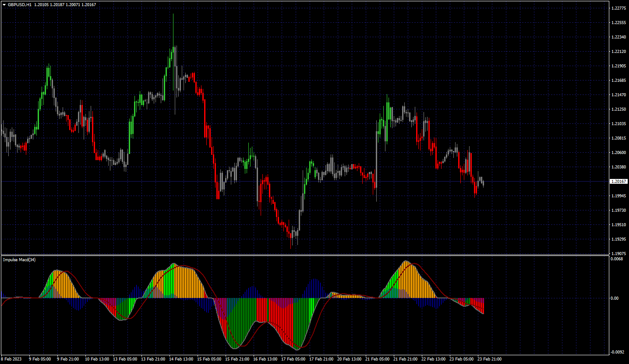629x364 pixels.
Task: Click the 1.20600 price axis label
Action: pos(618,152)
